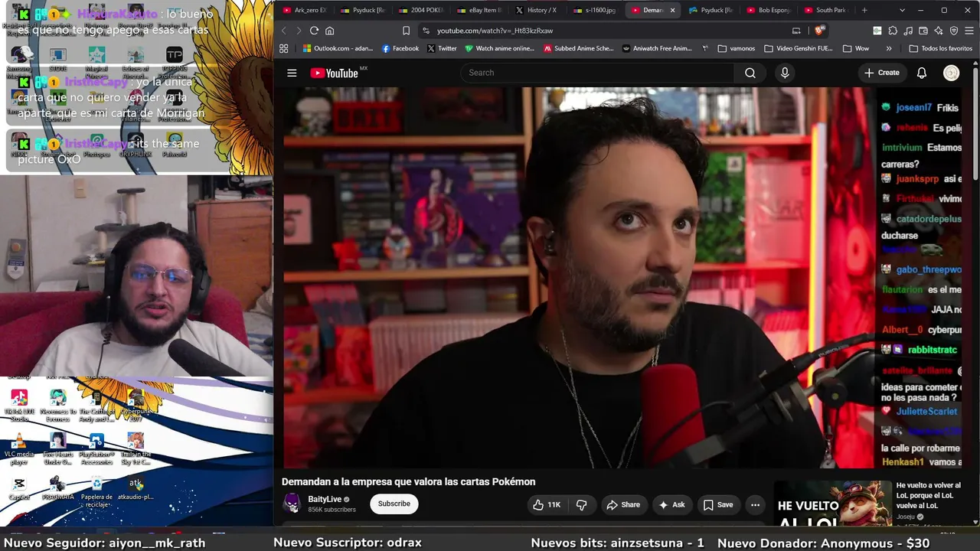Like the video with 11K likes
Viewport: 980px width, 551px height.
tap(547, 504)
